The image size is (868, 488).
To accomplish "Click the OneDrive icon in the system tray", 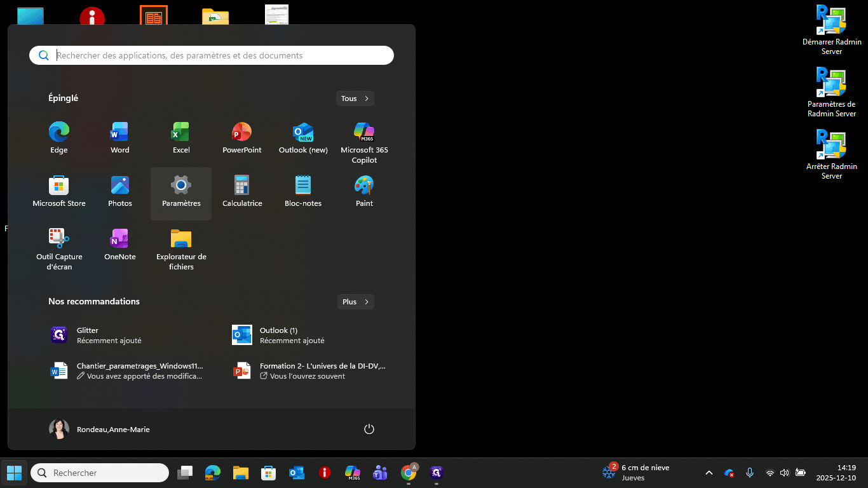I will (x=729, y=473).
